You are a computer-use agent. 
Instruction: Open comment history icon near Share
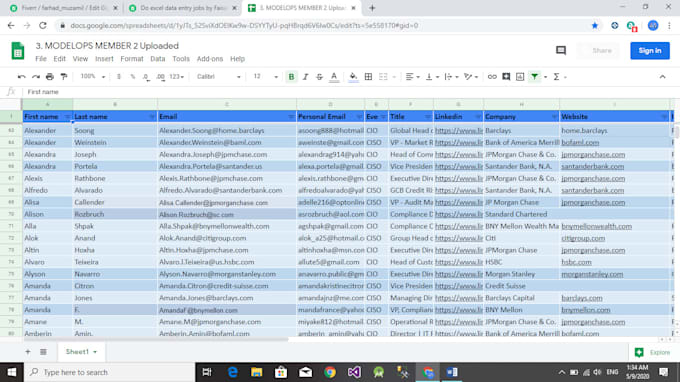click(x=561, y=51)
